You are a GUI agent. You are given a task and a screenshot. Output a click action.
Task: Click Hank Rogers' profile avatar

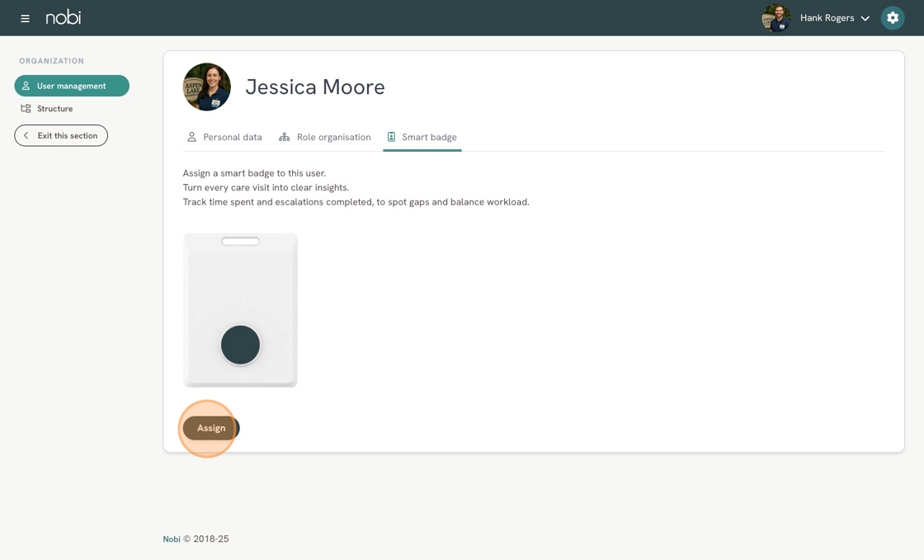776,17
